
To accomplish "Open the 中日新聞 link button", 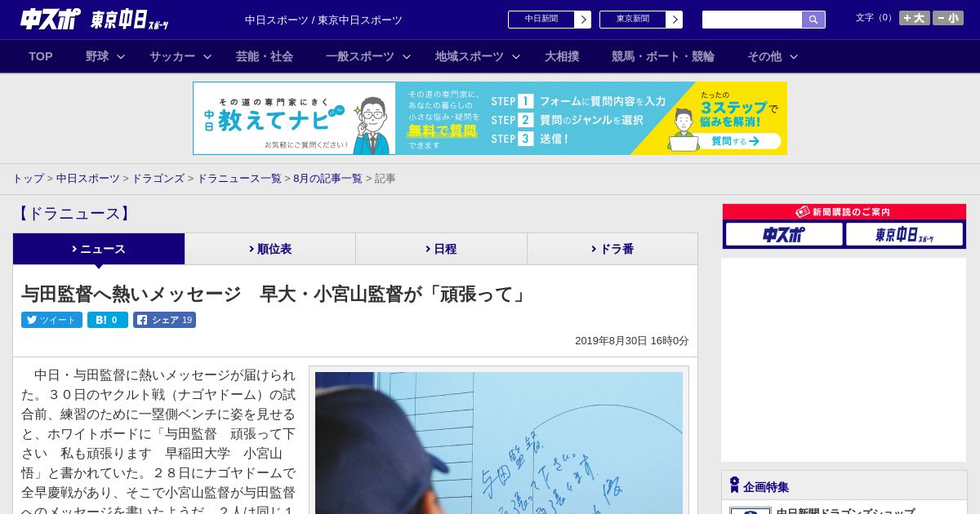I will pyautogui.click(x=541, y=20).
